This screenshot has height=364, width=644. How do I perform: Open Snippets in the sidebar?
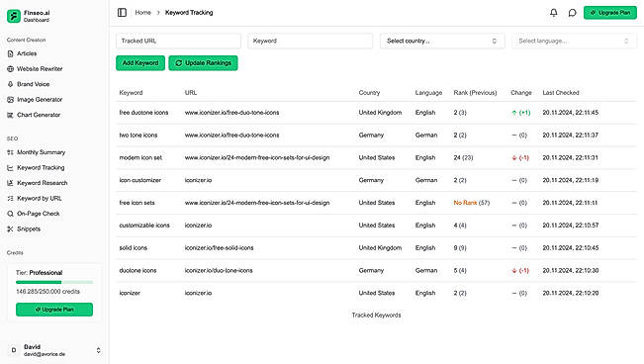tap(29, 228)
